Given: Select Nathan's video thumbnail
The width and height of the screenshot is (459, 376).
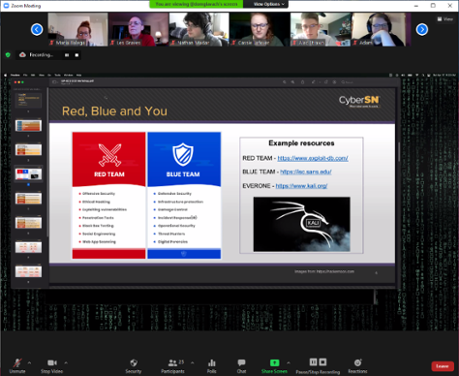Looking at the screenshot, I should (199, 29).
